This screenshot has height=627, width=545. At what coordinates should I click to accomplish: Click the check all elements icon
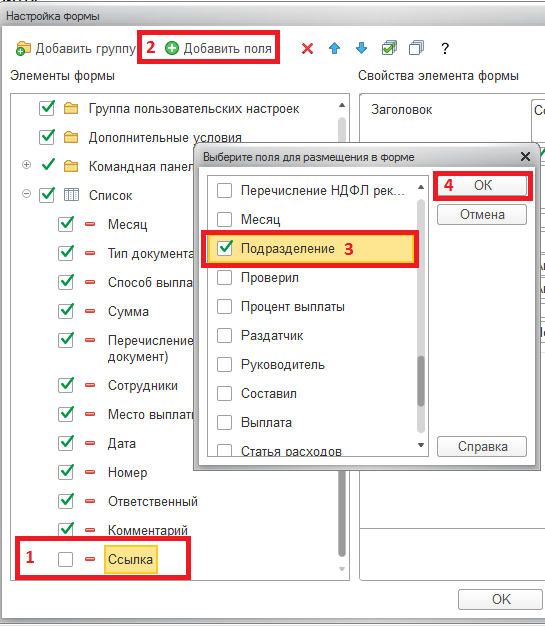pyautogui.click(x=389, y=48)
